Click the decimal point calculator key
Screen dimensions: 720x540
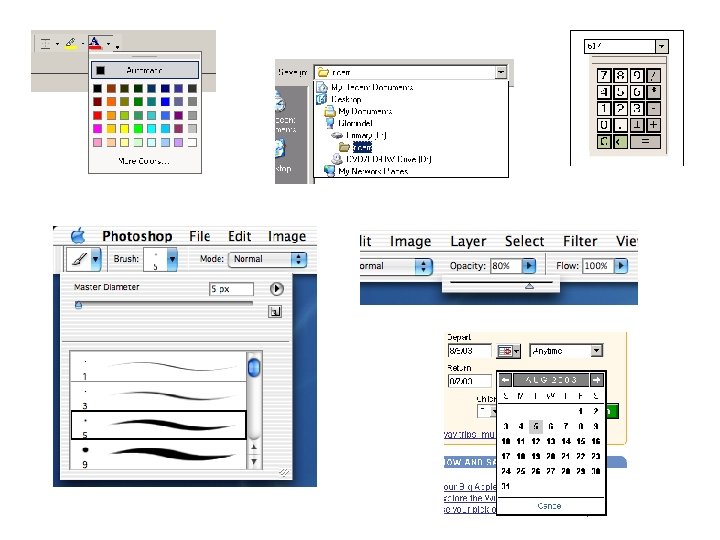[620, 125]
